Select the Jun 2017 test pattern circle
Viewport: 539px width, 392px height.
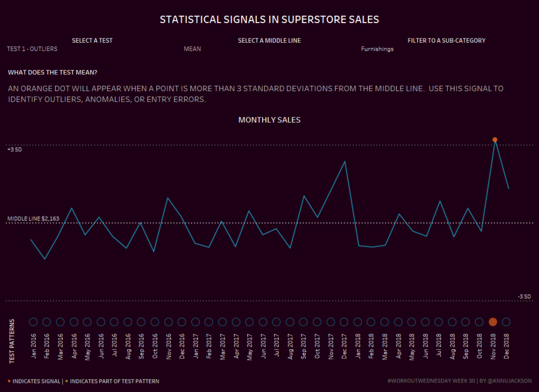263,322
